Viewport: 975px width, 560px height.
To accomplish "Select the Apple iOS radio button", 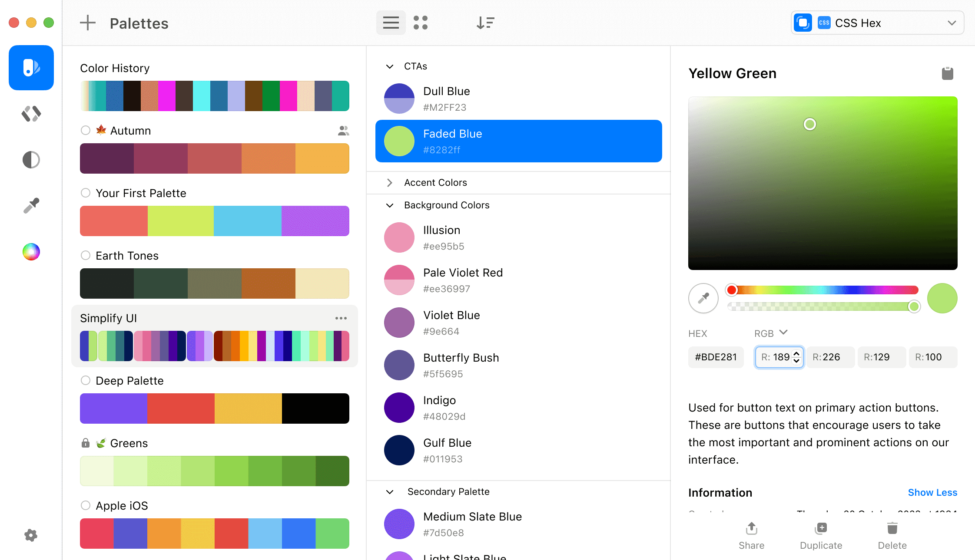I will [x=86, y=505].
